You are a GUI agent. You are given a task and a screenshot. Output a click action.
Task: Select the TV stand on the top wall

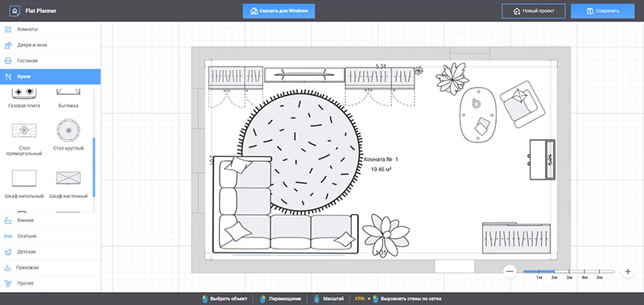[304, 75]
